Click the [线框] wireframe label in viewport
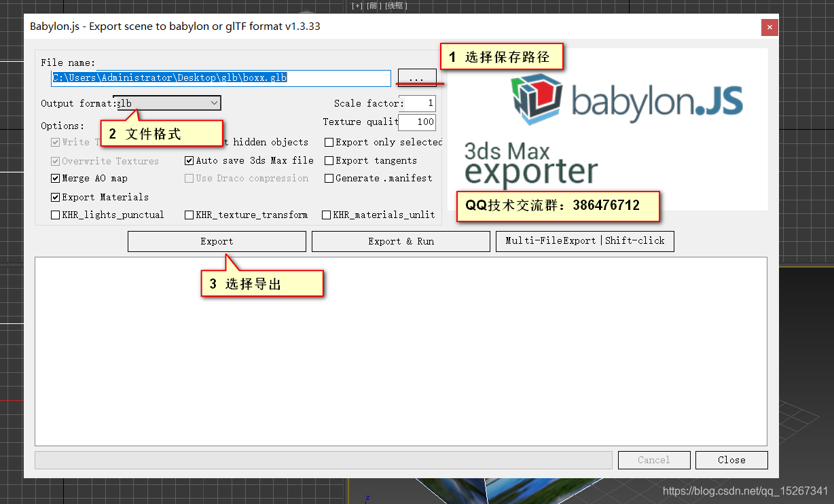Image resolution: width=834 pixels, height=504 pixels. (395, 5)
